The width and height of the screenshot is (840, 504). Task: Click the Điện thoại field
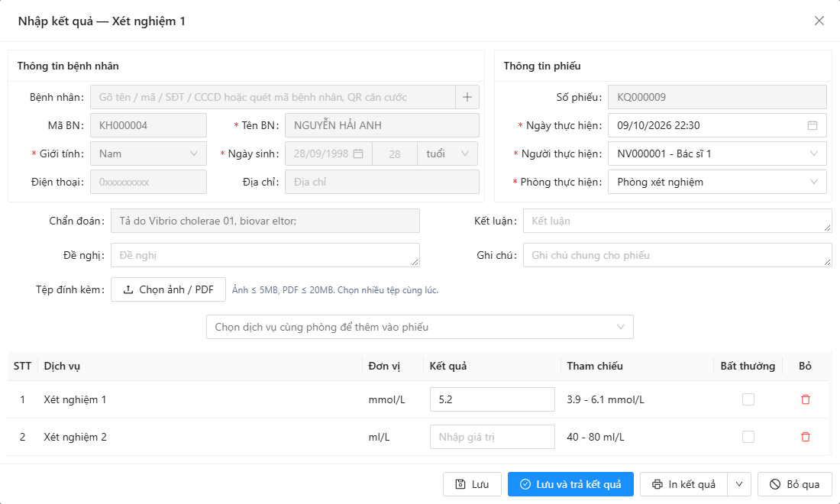tap(148, 182)
